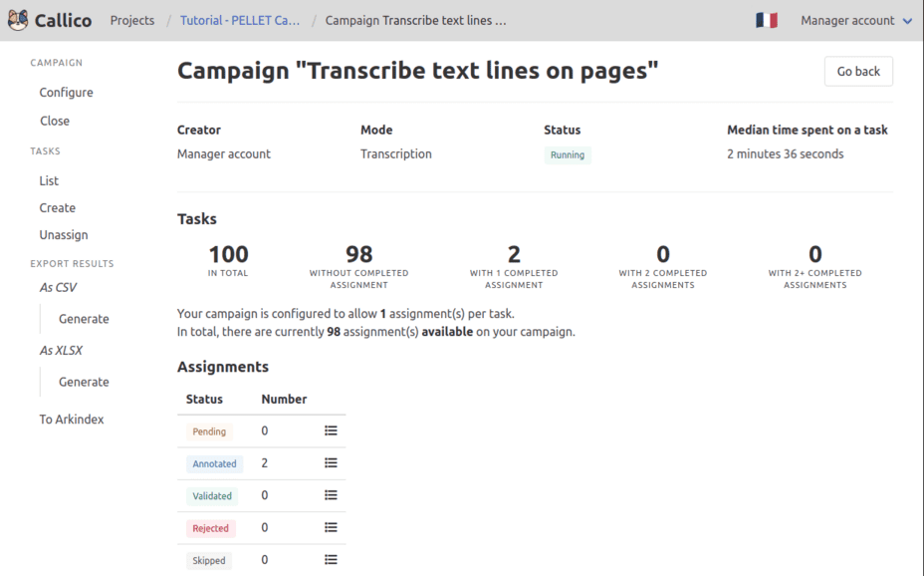
Task: Open To Arkindex export option
Action: pyautogui.click(x=72, y=420)
